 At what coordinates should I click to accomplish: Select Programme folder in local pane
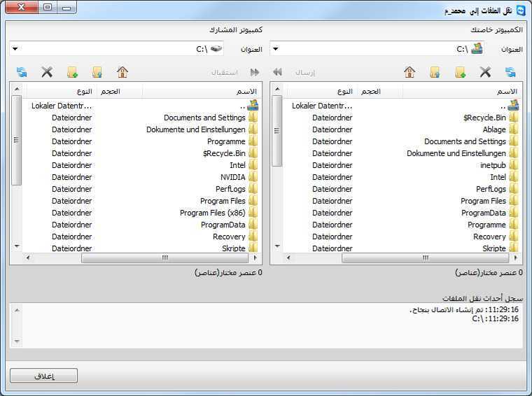pos(486,225)
